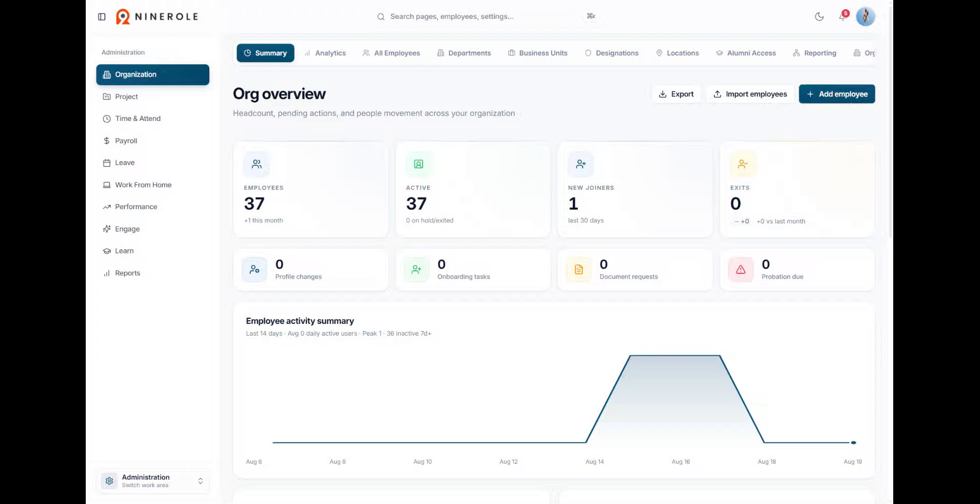Click the Ninerole logo

tap(157, 17)
